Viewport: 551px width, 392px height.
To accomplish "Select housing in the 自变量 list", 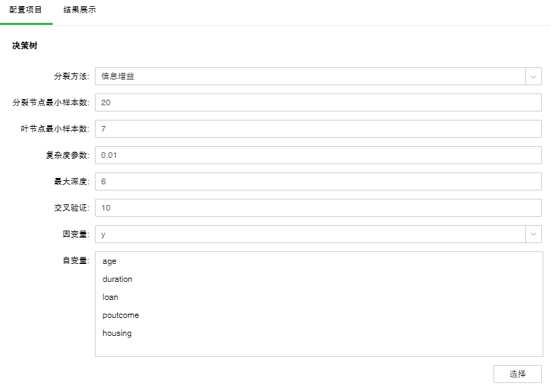I will click(117, 333).
